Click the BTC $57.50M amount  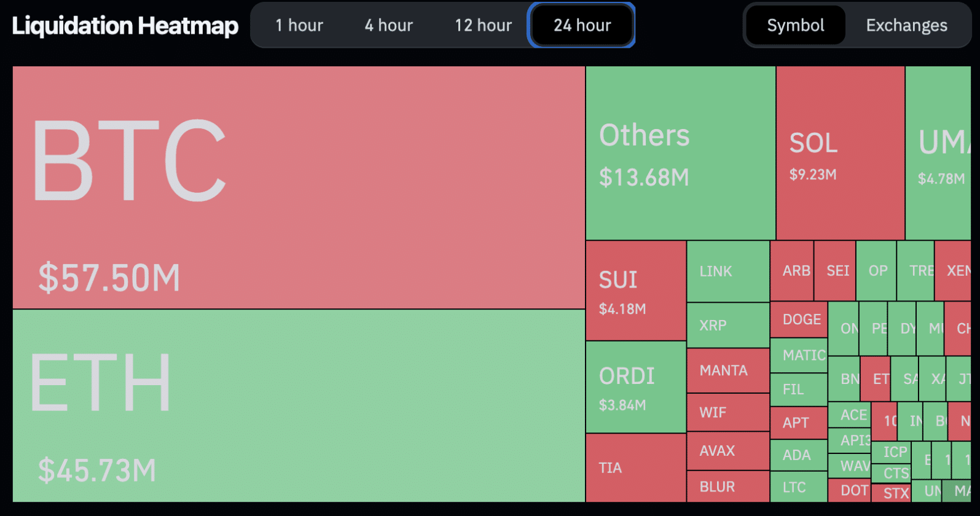point(109,278)
